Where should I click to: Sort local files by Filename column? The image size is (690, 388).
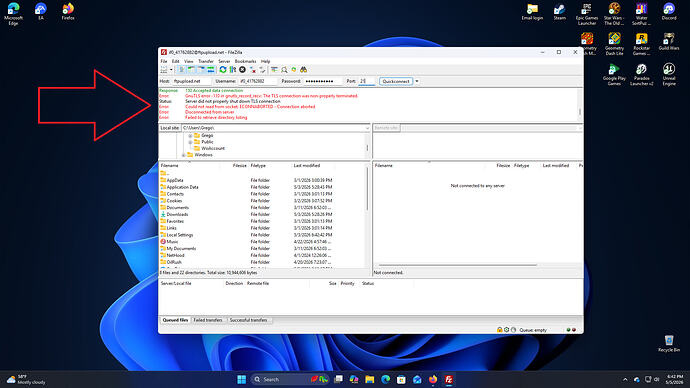click(x=170, y=165)
